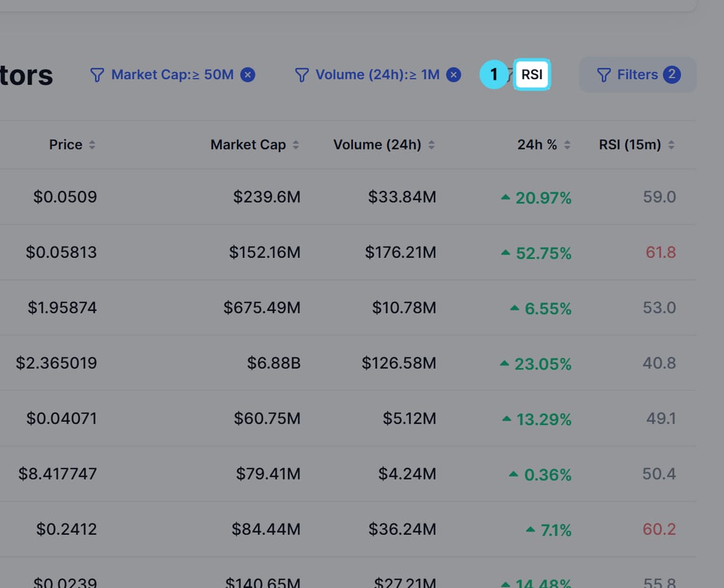Sort table by Price column arrows
724x588 pixels.
[x=92, y=145]
